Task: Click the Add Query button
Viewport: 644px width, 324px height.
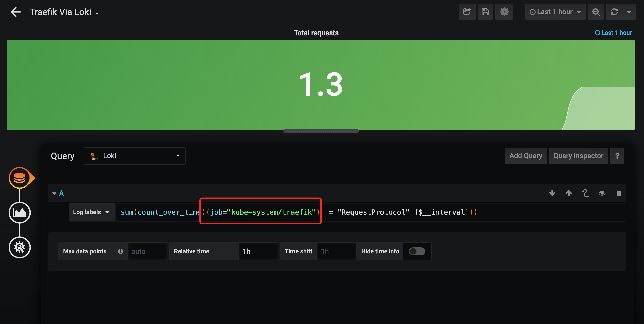Action: (x=526, y=156)
